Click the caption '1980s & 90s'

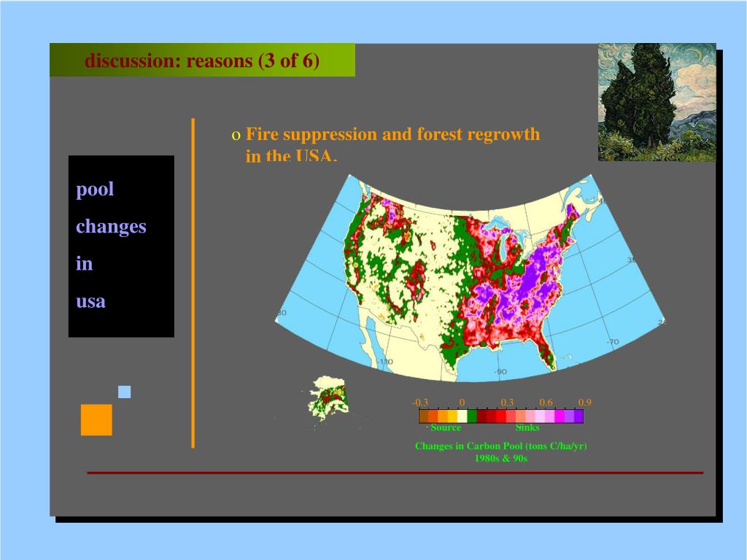(x=501, y=458)
